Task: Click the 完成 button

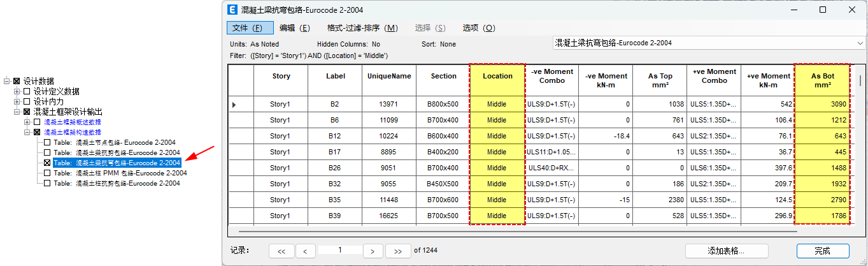Action: tap(823, 251)
